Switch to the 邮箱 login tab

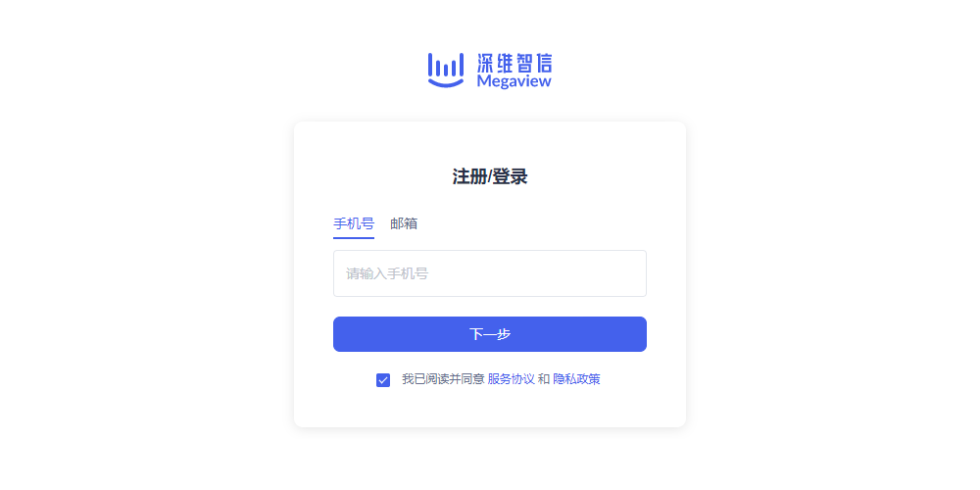404,223
